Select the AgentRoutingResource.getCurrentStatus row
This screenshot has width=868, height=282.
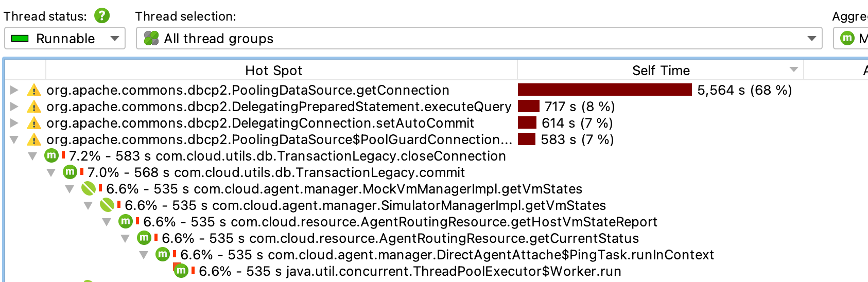pyautogui.click(x=444, y=238)
